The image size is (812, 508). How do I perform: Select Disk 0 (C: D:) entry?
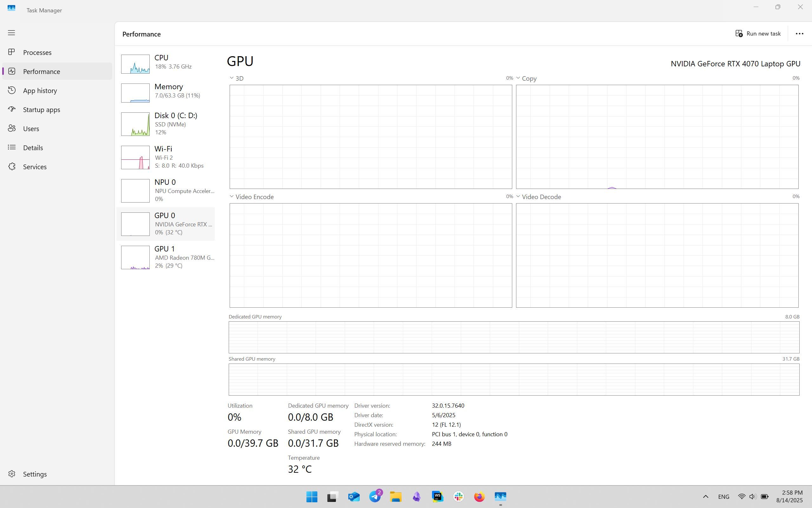click(x=166, y=124)
